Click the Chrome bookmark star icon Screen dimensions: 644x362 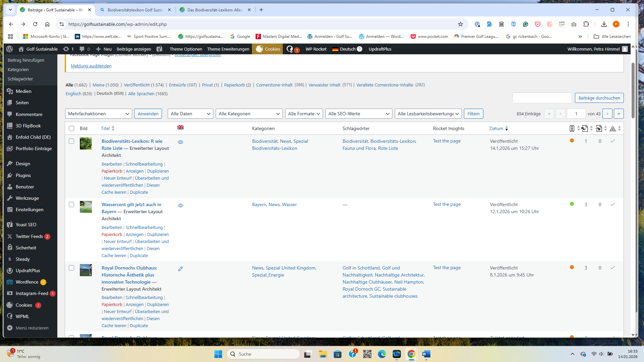(461, 24)
